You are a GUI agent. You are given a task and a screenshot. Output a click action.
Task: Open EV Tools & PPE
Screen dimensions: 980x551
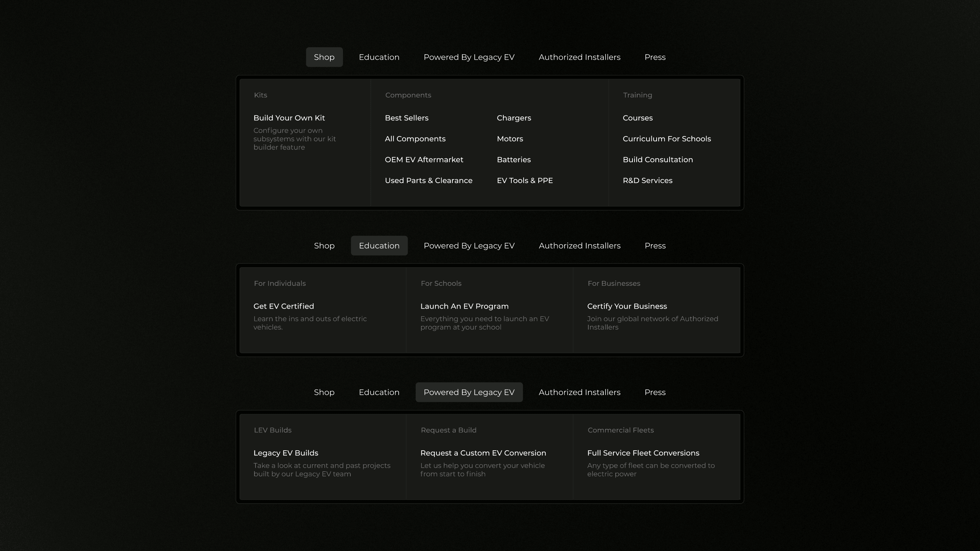[x=525, y=180]
